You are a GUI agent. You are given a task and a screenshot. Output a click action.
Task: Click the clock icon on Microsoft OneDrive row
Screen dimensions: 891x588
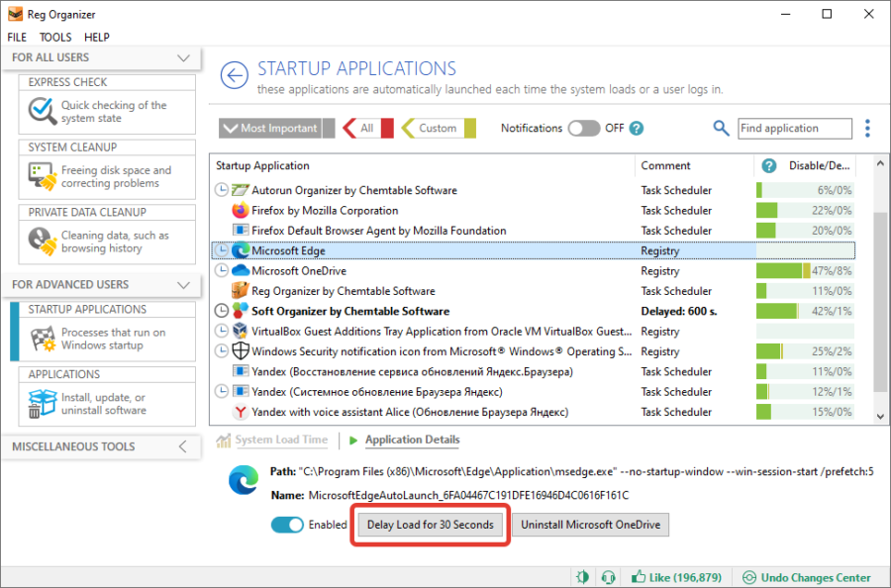point(221,270)
